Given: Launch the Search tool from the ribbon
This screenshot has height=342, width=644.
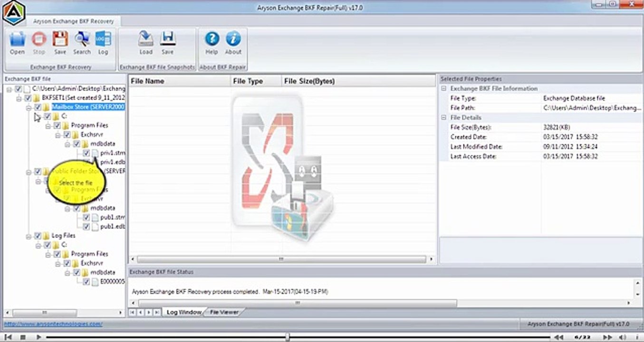Looking at the screenshot, I should point(82,40).
